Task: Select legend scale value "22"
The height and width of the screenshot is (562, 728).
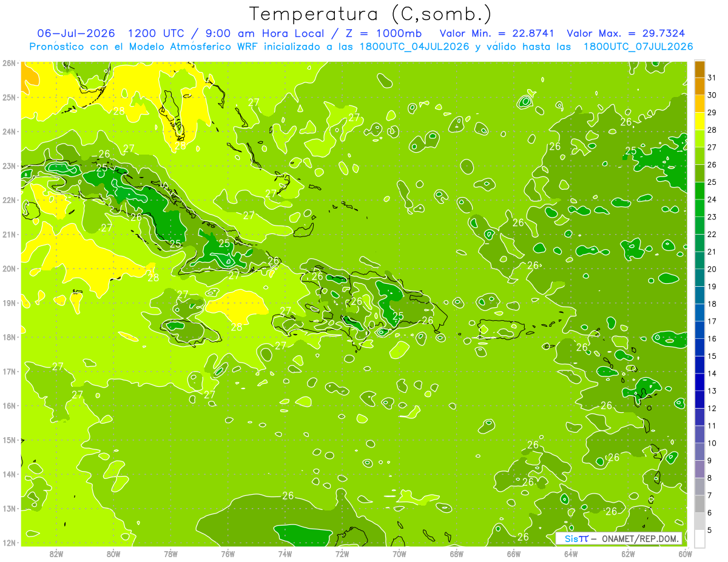Action: [x=712, y=235]
